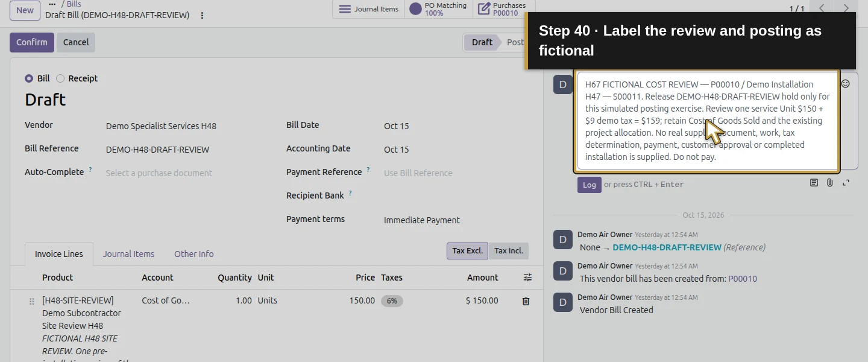Go to next record arrow
Screen dimensions: 868x362
846,8
